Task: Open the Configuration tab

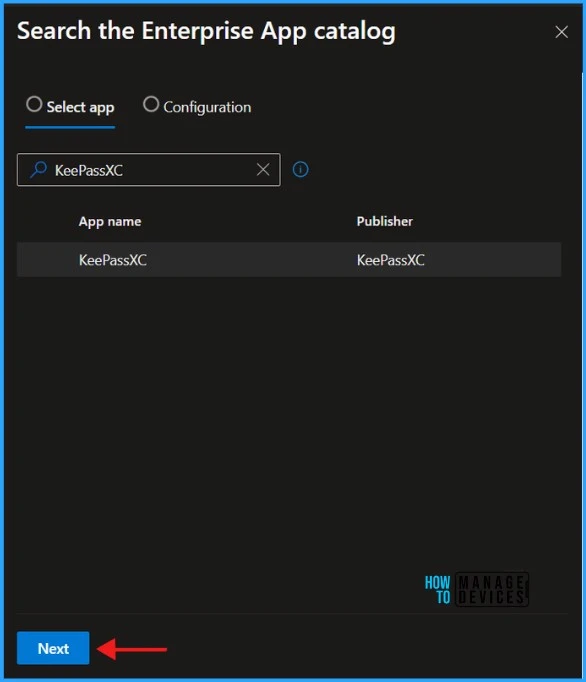Action: (197, 107)
